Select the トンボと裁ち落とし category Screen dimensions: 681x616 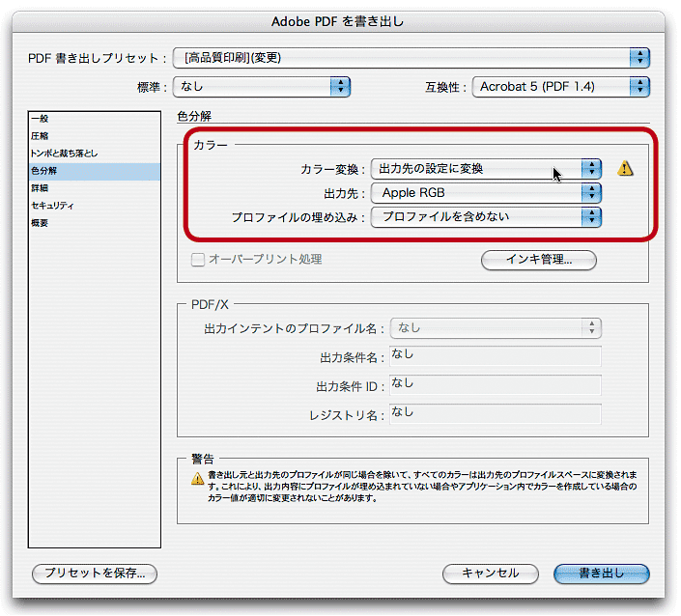pos(95,154)
